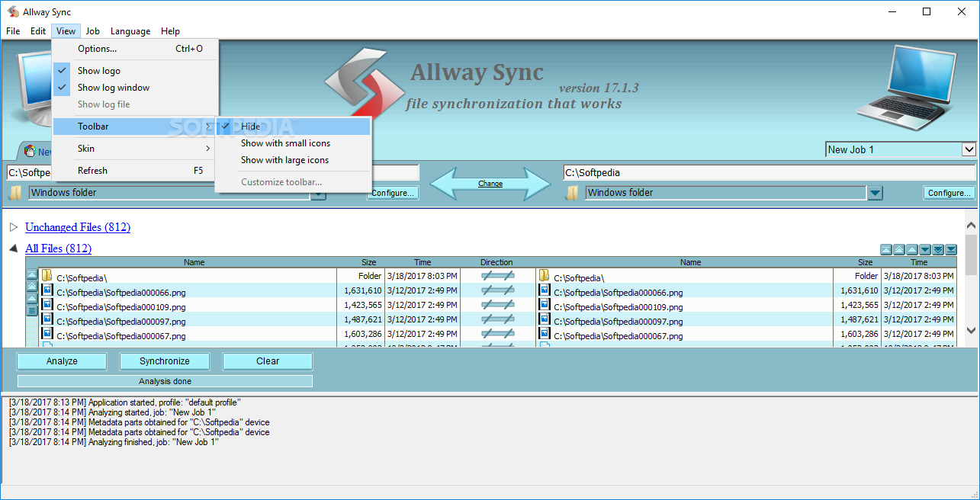Open the Toolbar submenu entry
The width and height of the screenshot is (980, 500).
point(135,127)
